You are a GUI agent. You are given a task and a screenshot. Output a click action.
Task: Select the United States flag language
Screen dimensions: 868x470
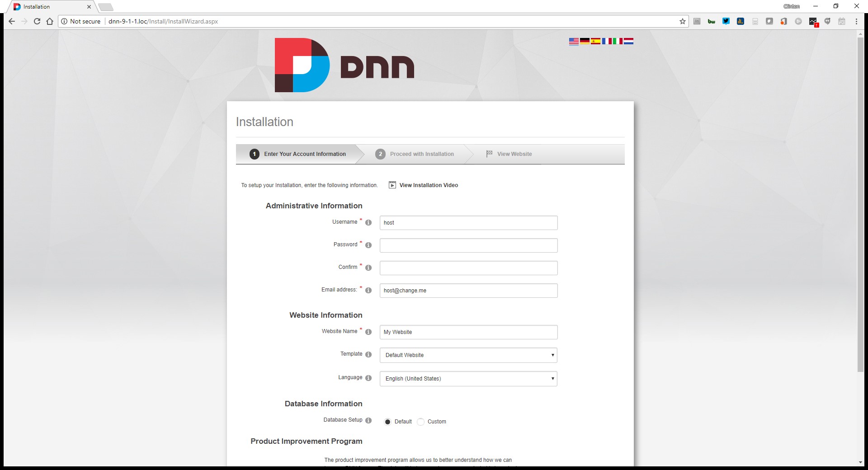[574, 41]
